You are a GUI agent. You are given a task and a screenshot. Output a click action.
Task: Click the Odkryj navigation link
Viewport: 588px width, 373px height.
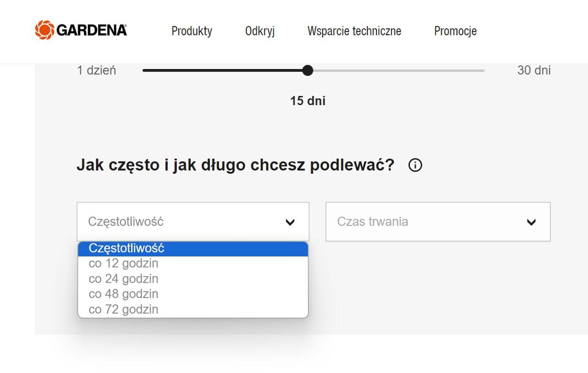[x=260, y=31]
